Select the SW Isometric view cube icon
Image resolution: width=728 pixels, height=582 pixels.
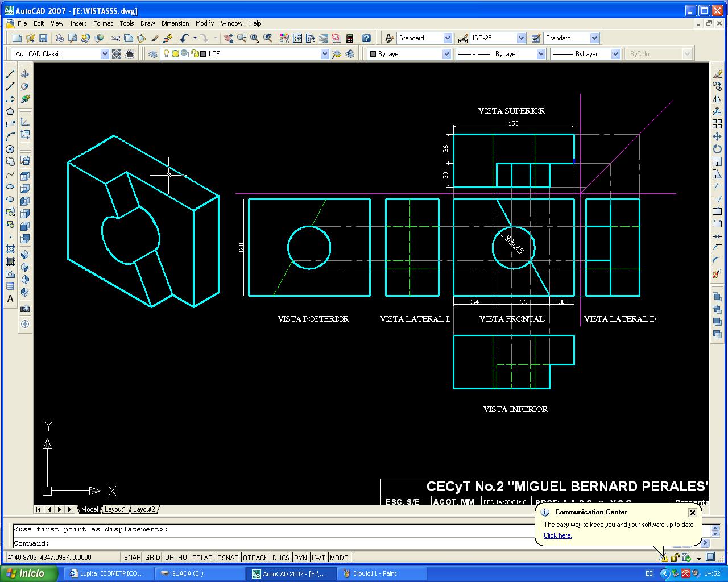pos(25,254)
